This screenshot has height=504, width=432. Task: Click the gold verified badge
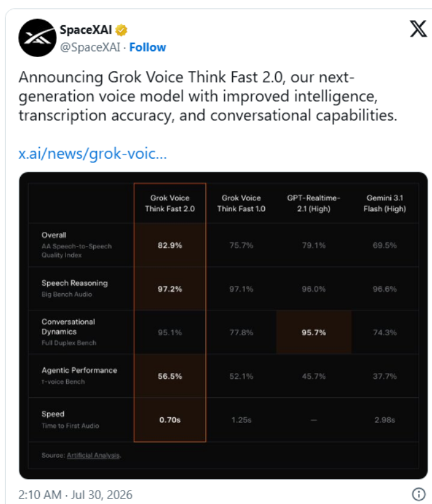121,30
